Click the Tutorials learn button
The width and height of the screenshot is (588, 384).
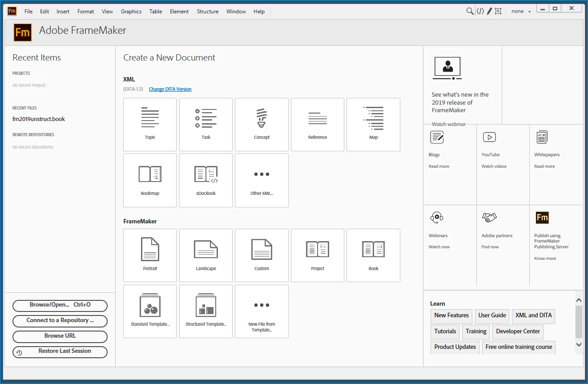point(445,331)
